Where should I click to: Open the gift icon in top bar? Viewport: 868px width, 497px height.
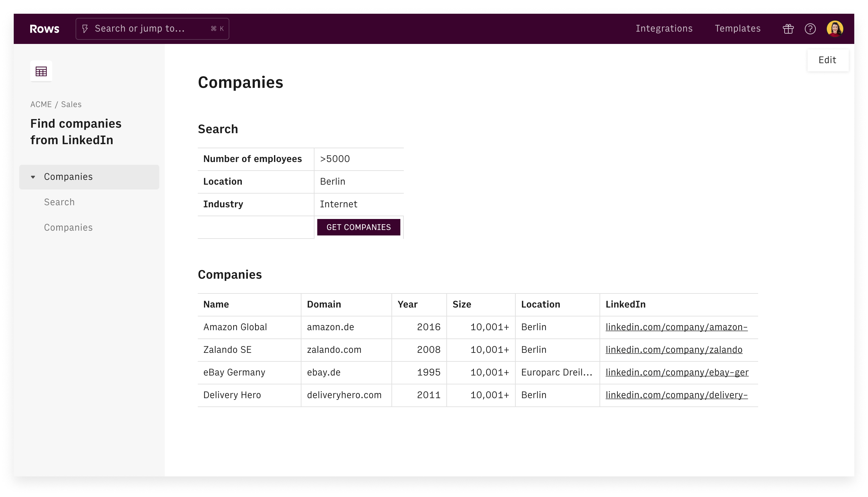(788, 29)
